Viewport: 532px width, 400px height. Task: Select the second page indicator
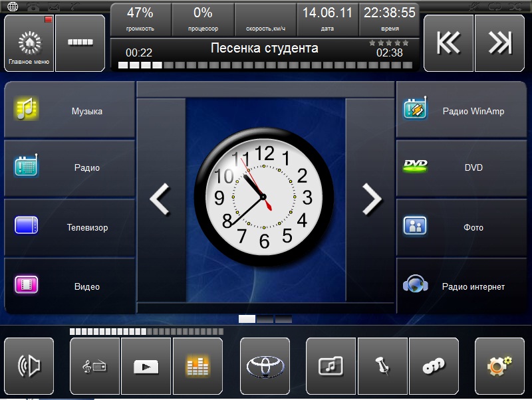(x=265, y=319)
